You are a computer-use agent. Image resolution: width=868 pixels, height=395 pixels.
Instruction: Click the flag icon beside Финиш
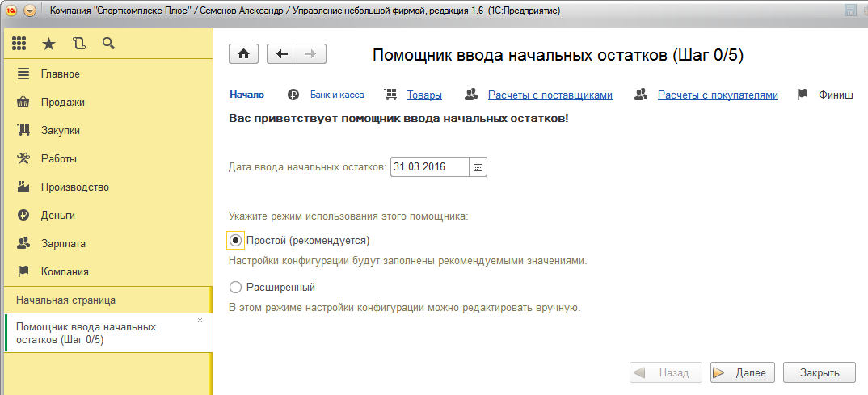pos(802,95)
